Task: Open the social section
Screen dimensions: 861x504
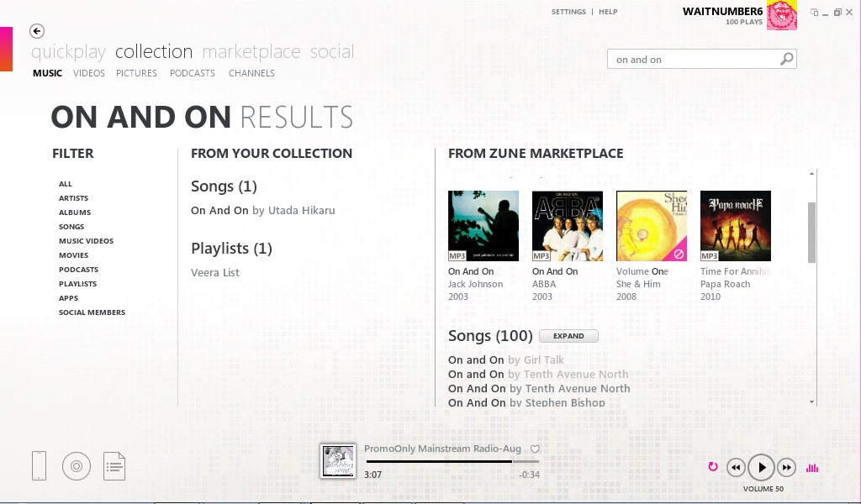Action: coord(332,51)
